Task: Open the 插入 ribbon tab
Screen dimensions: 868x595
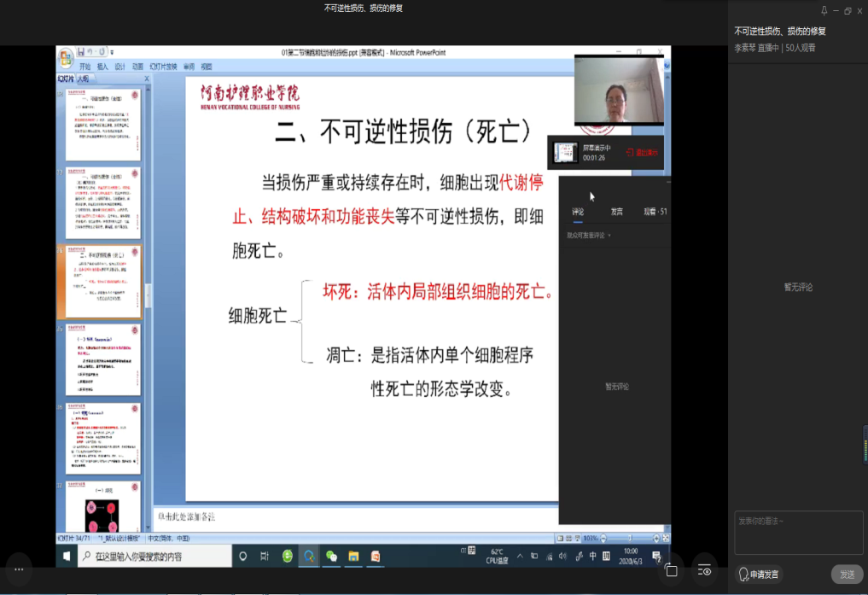Action: coord(102,67)
